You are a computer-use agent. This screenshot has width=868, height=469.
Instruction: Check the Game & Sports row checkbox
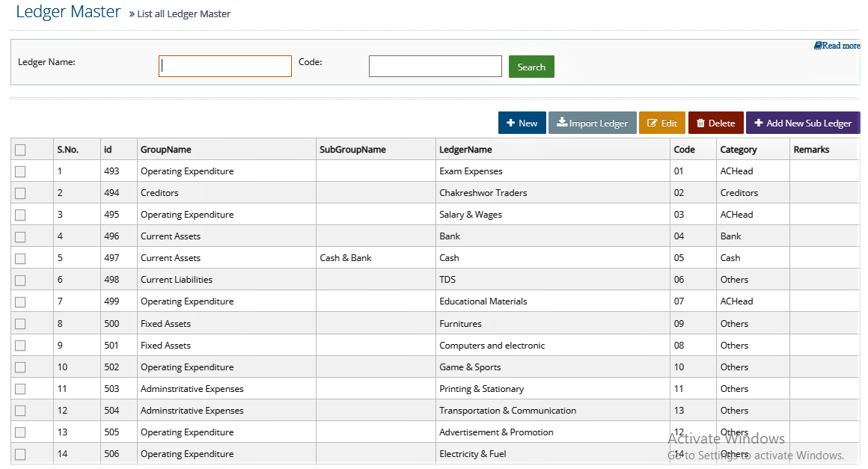(x=20, y=367)
